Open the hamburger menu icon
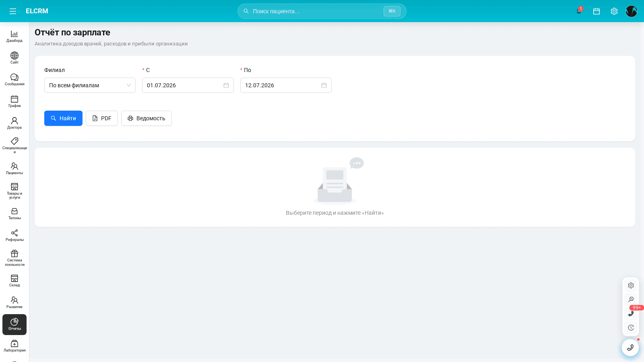The height and width of the screenshot is (362, 644). (x=13, y=11)
